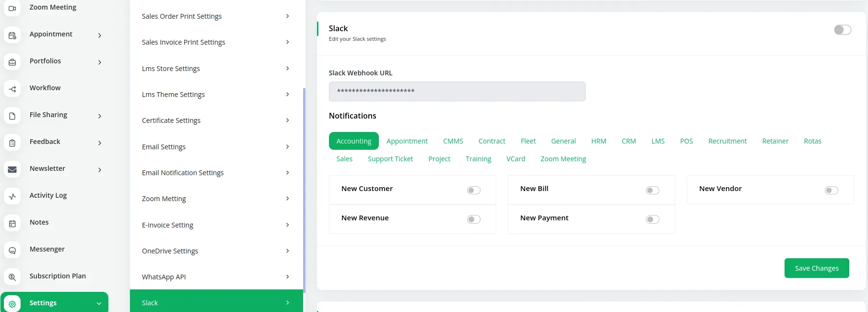Click the File Sharing document icon

[12, 116]
